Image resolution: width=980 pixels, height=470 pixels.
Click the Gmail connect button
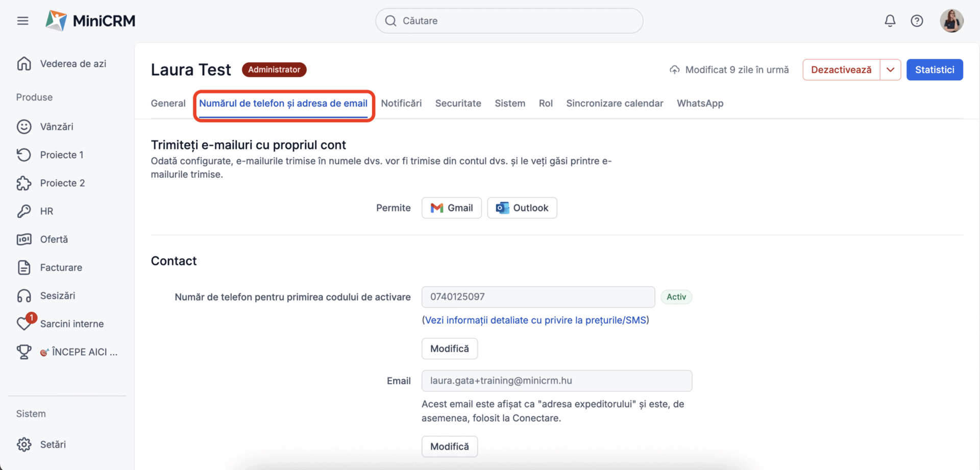451,208
